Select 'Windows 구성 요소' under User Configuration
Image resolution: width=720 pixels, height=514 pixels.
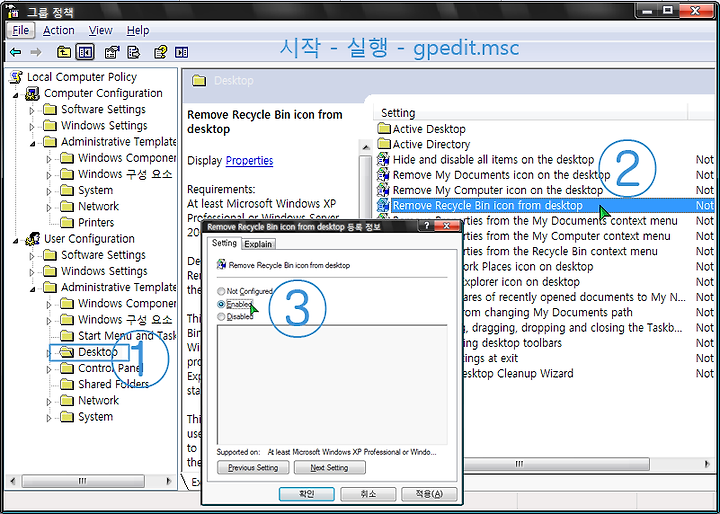(125, 319)
